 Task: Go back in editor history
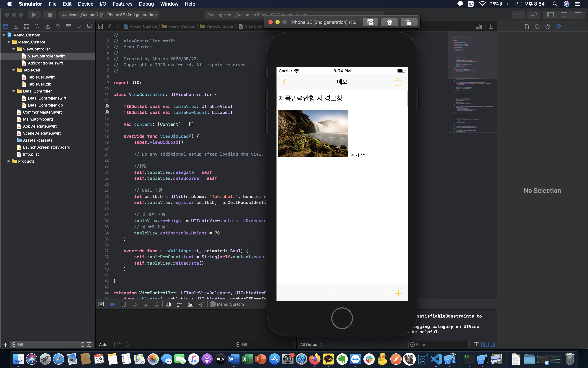pyautogui.click(x=110, y=26)
